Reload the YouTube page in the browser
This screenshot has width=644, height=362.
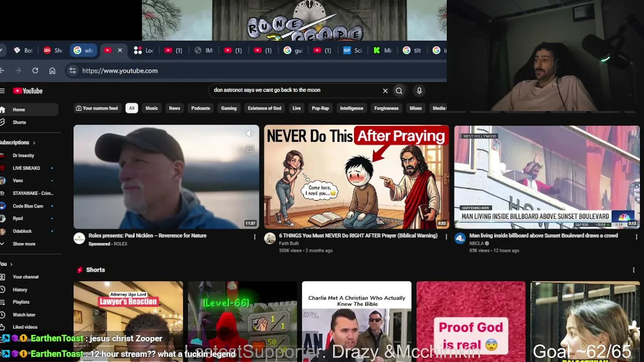35,71
